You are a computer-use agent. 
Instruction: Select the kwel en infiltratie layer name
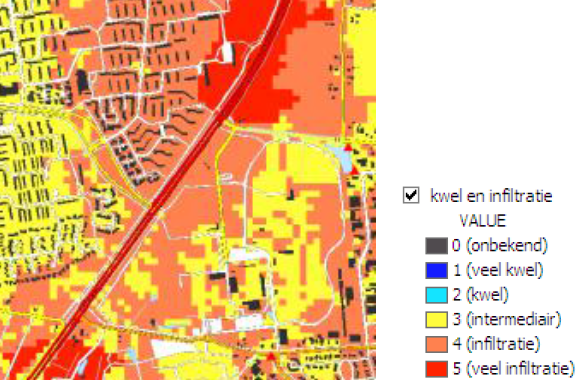491,196
